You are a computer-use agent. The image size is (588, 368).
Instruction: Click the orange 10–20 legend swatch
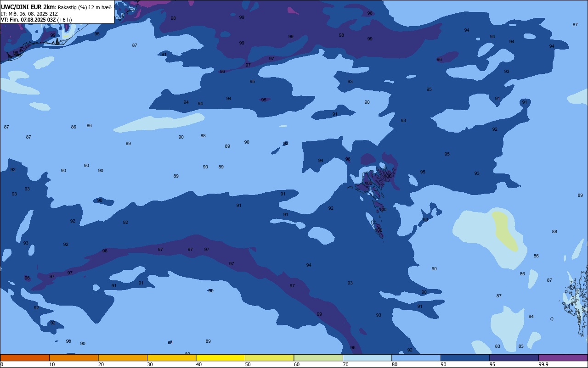pos(73,357)
